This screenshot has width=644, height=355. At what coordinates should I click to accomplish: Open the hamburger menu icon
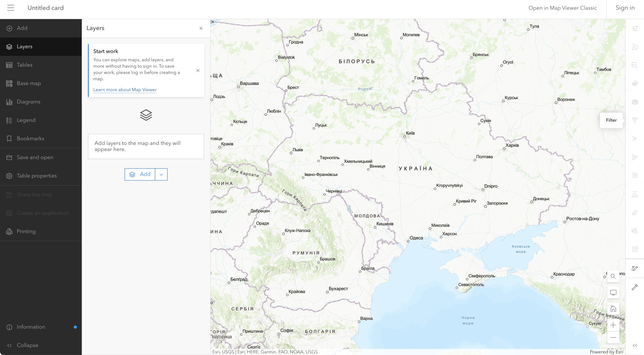click(11, 8)
